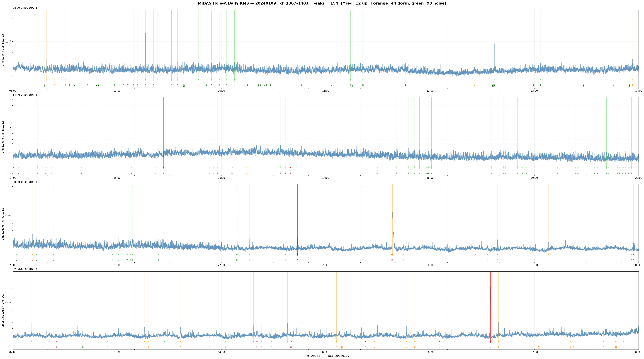Image resolution: width=644 pixels, height=359 pixels.
Task: Click the y-axis tick value of the 14:00–20:00 panel
Action: tap(8, 129)
